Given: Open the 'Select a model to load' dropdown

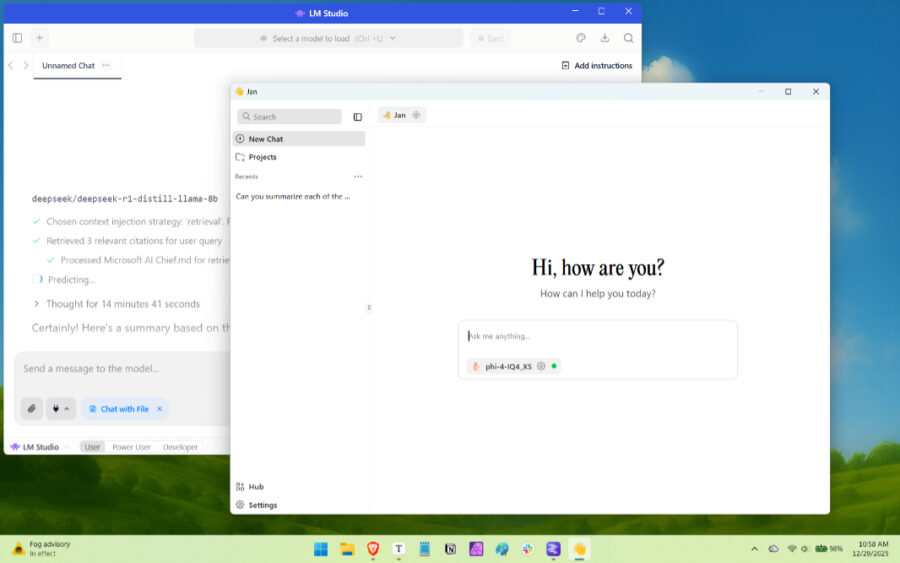Looking at the screenshot, I should pos(328,38).
